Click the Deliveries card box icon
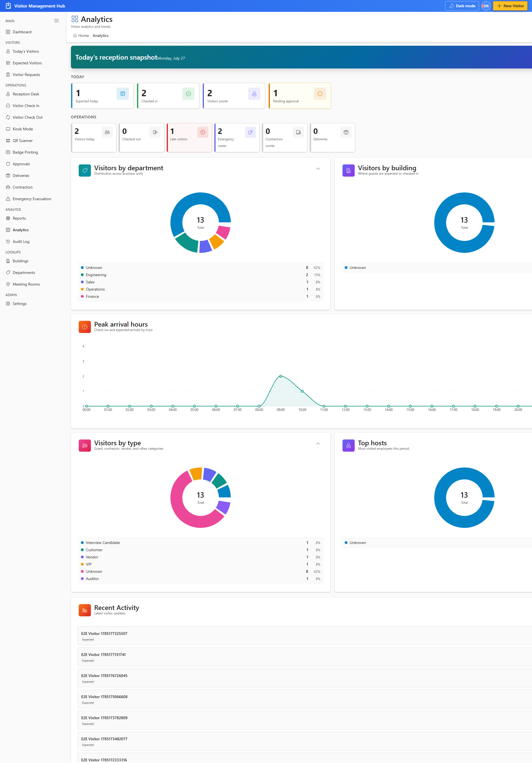Image resolution: width=532 pixels, height=763 pixels. [346, 132]
